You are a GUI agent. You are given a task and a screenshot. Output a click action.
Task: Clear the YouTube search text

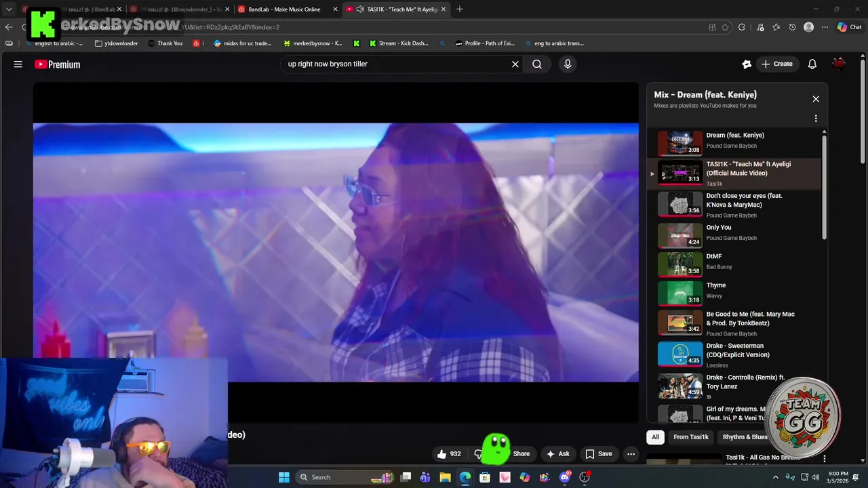tap(515, 64)
